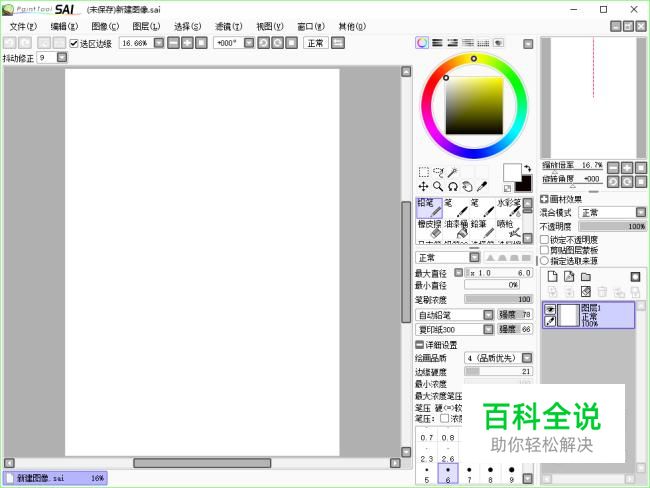Image resolution: width=650 pixels, height=488 pixels.
Task: Select the move tool
Action: [x=423, y=187]
